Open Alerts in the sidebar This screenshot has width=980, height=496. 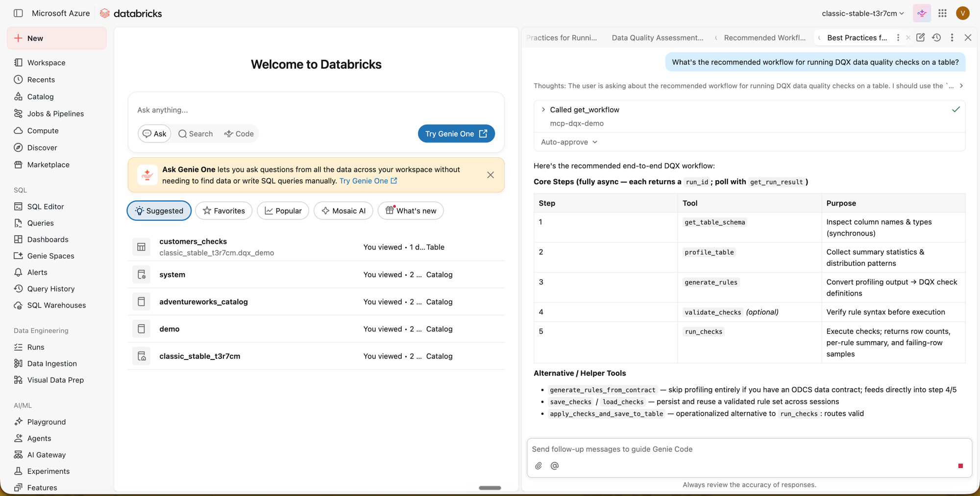pos(37,272)
